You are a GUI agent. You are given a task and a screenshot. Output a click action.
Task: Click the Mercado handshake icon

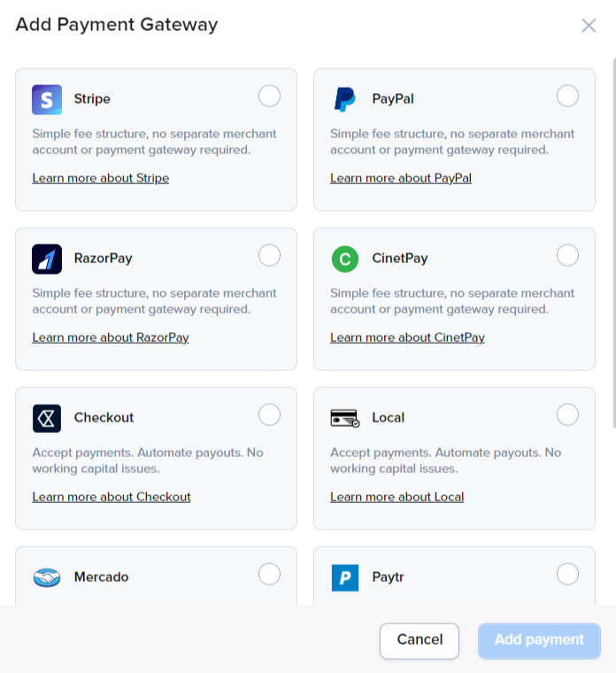(47, 577)
